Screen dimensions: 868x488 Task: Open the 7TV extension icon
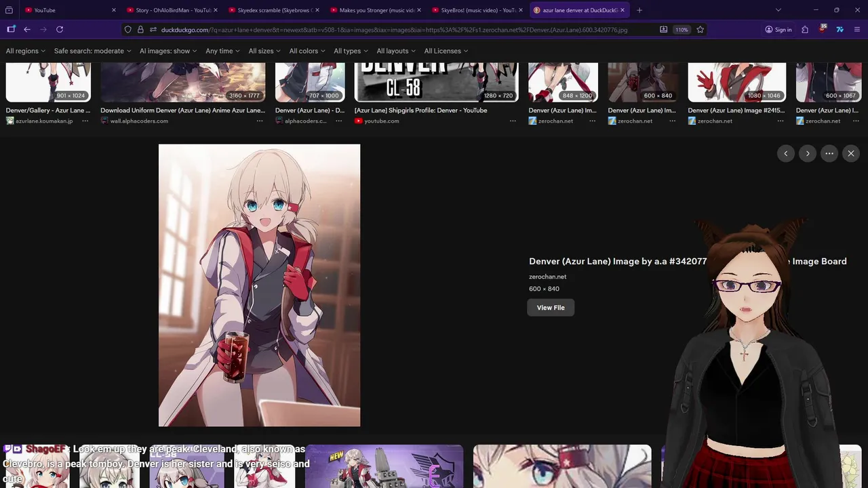coord(840,30)
